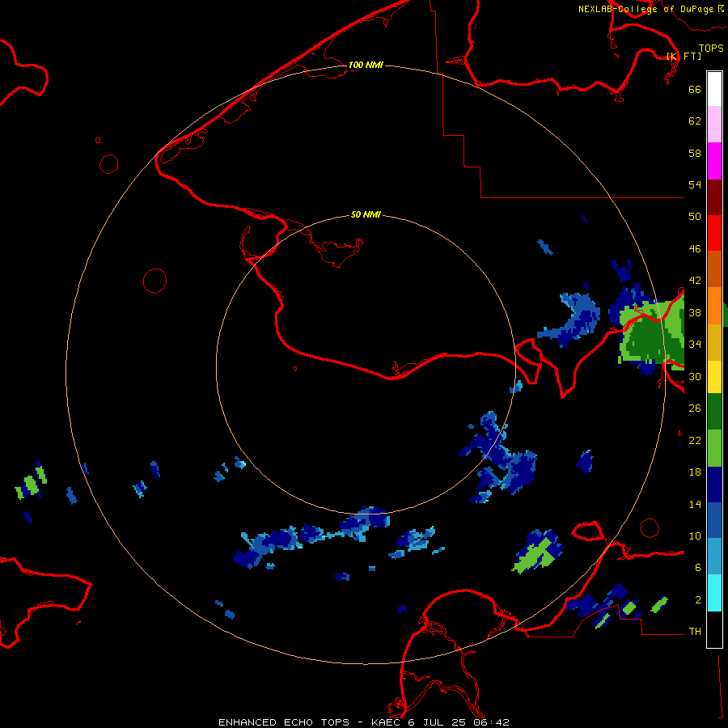The width and height of the screenshot is (728, 728).
Task: Click the 10 legend value
Action: [695, 535]
